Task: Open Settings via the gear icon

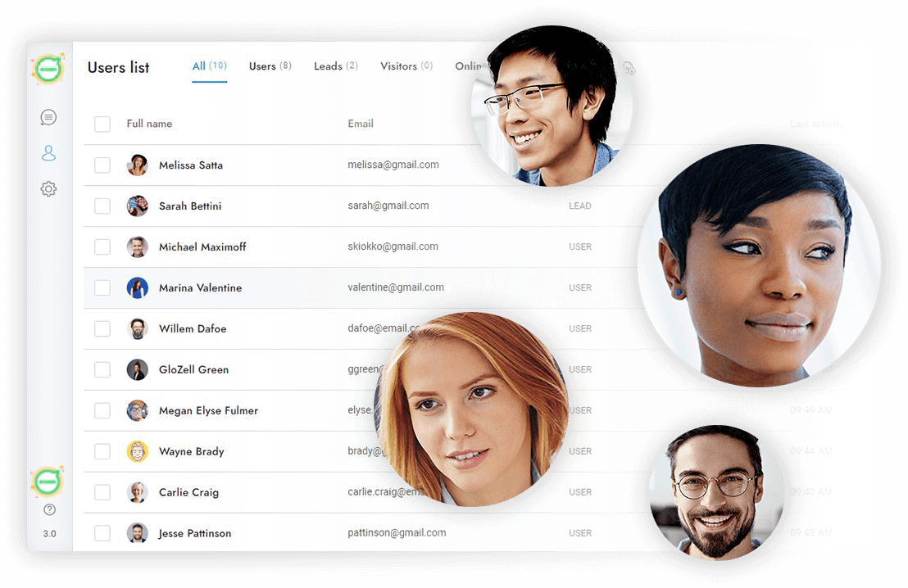Action: (48, 188)
